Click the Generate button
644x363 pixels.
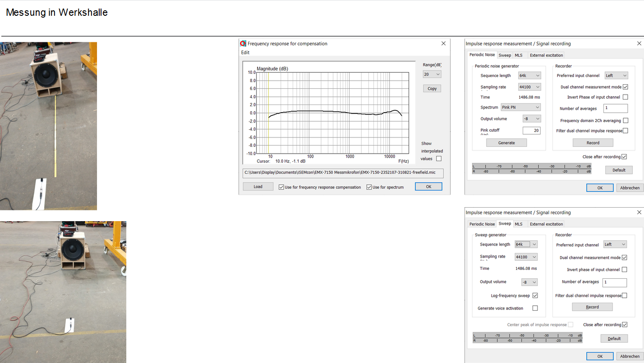tap(506, 143)
